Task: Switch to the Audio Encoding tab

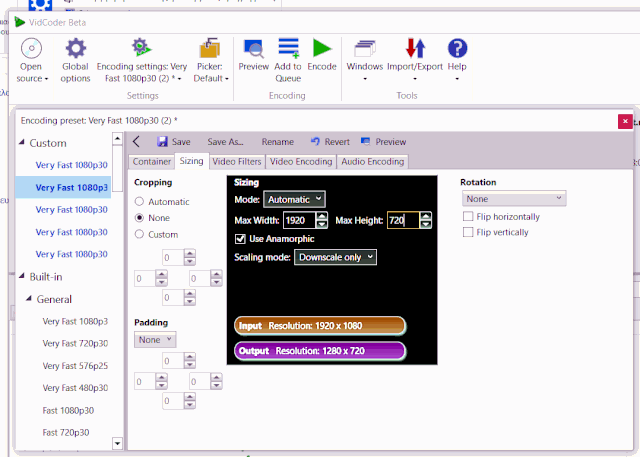Action: [x=372, y=162]
